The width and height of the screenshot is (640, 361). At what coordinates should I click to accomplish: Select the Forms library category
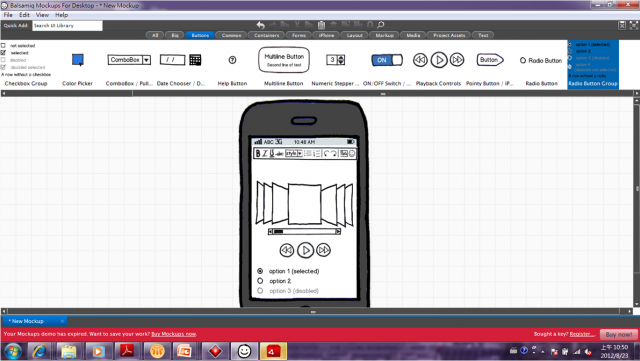tap(299, 35)
